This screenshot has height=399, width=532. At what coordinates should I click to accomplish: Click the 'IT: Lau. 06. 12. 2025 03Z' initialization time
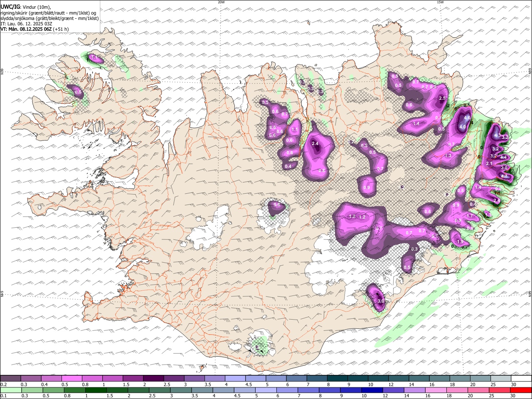tap(26, 24)
